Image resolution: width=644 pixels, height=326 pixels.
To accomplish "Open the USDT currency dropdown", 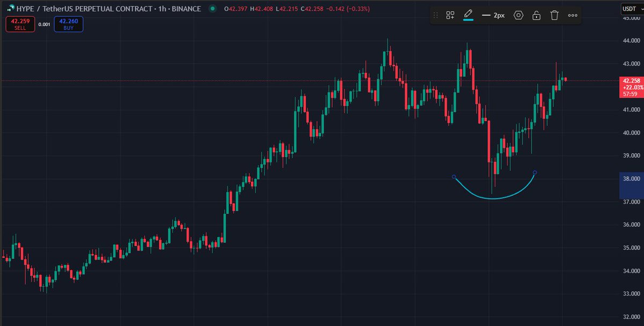I will (632, 8).
